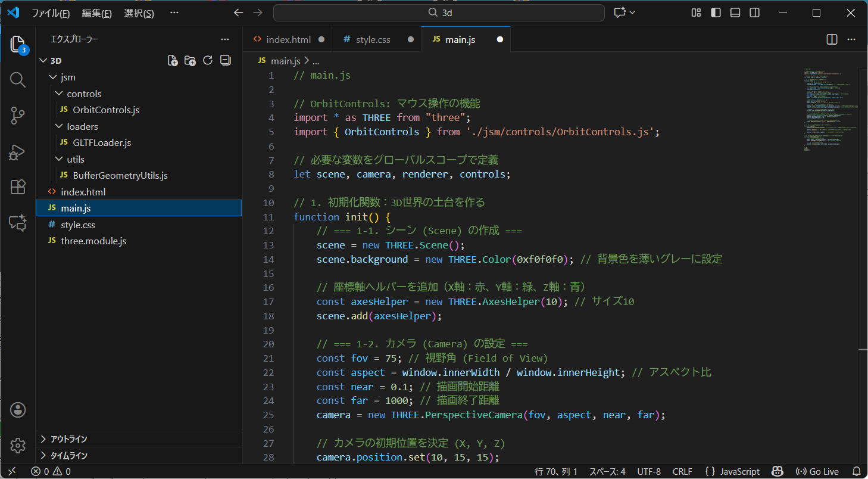The height and width of the screenshot is (479, 868).
Task: Toggle the primary sidebar visibility
Action: [716, 12]
